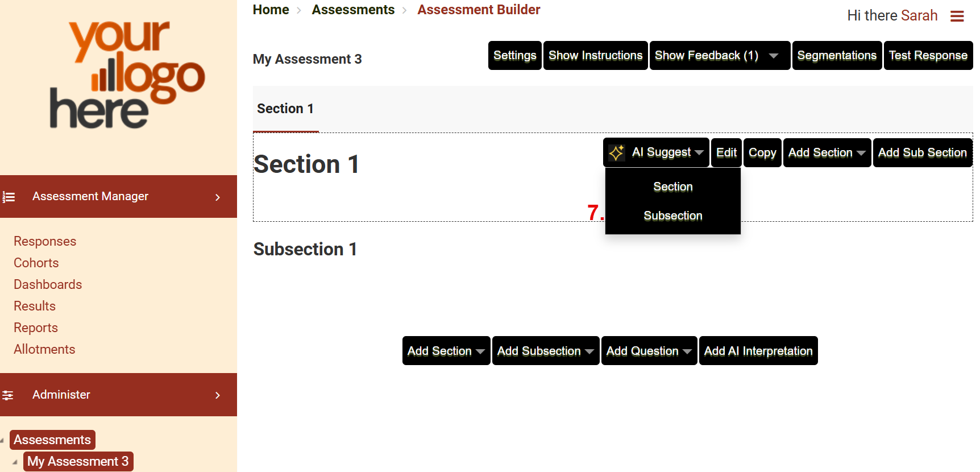Open the hamburger menu beside Hi there Sarah

tap(957, 16)
